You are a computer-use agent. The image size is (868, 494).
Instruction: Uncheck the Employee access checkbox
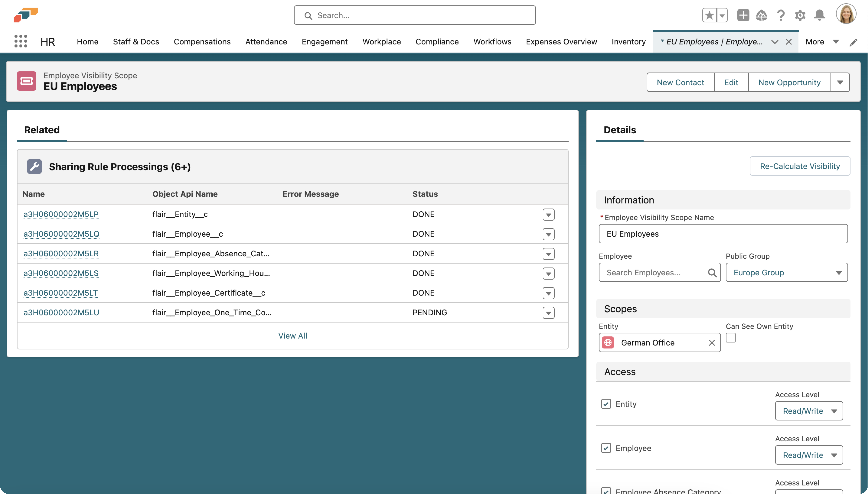coord(606,448)
